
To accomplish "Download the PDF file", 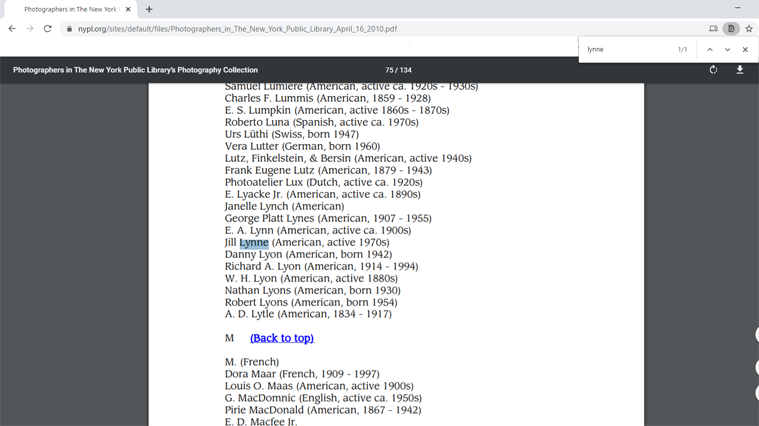I will point(740,70).
